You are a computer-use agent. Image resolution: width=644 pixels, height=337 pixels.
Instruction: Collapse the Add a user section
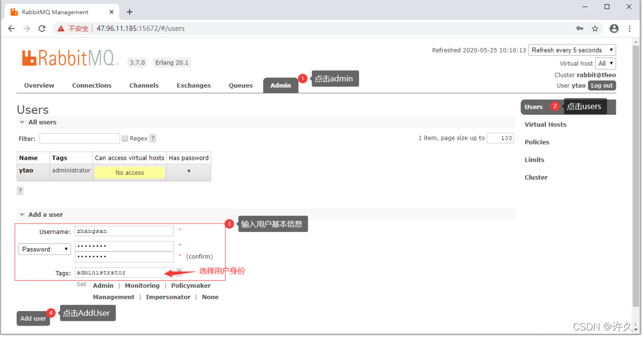pos(41,215)
